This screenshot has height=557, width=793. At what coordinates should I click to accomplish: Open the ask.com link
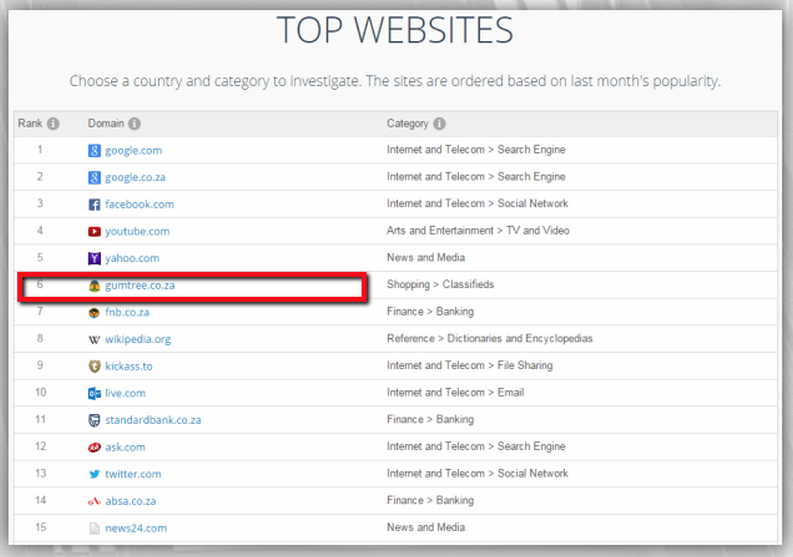click(x=125, y=447)
